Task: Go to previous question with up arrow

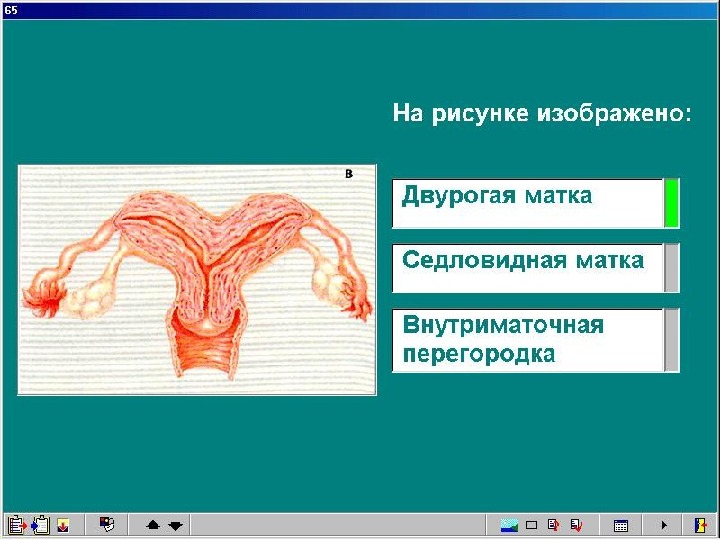Action: pos(152,524)
